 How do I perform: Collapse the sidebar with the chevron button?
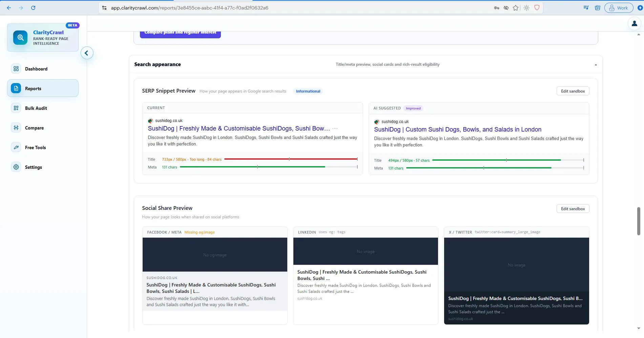tap(87, 53)
